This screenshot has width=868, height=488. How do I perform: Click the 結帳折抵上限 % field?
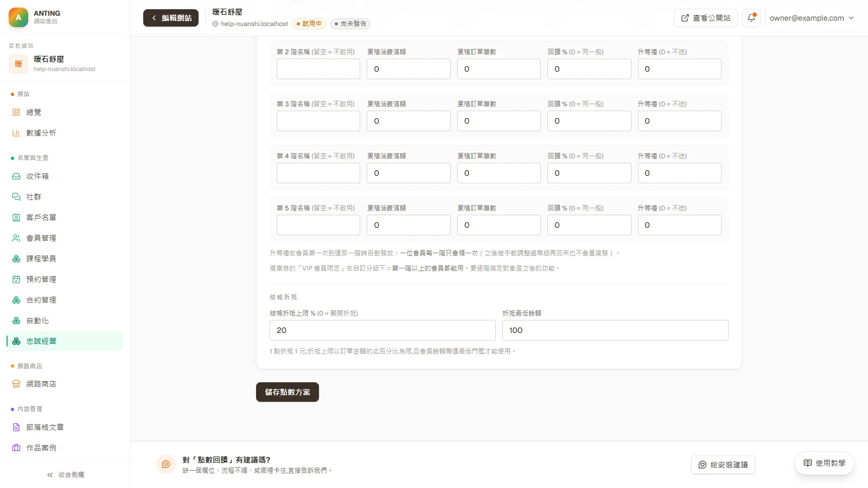point(382,330)
